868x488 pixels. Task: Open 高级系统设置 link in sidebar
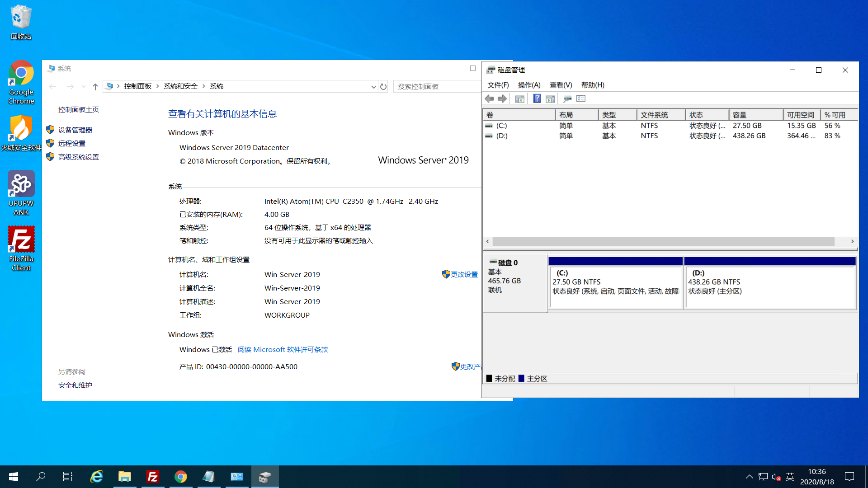tap(78, 157)
